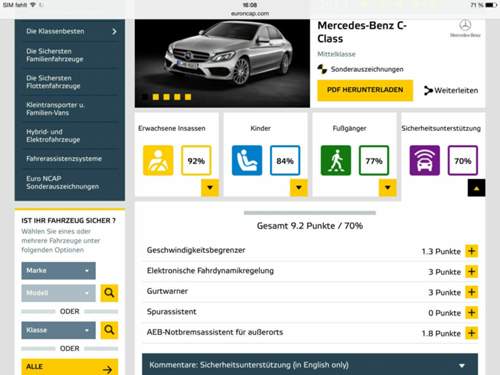The height and width of the screenshot is (375, 500).
Task: Click the Gesamt 9.2 Punkte / 70% text
Action: [x=310, y=226]
